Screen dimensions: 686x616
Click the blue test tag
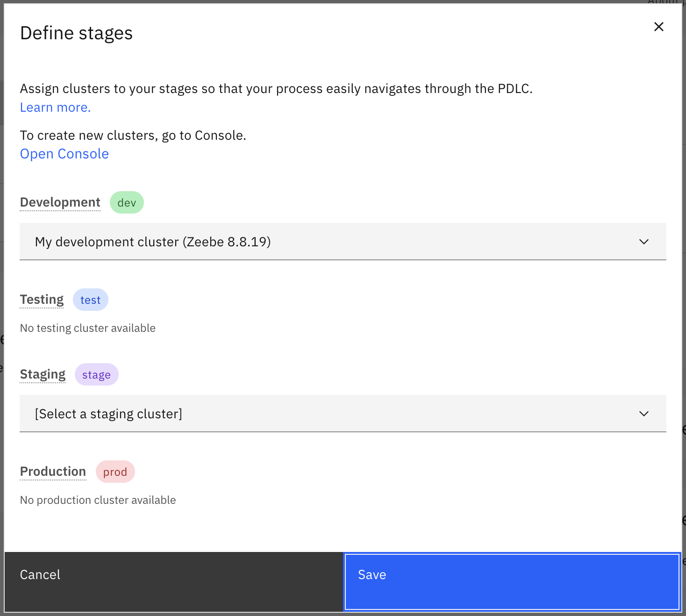[x=90, y=300]
